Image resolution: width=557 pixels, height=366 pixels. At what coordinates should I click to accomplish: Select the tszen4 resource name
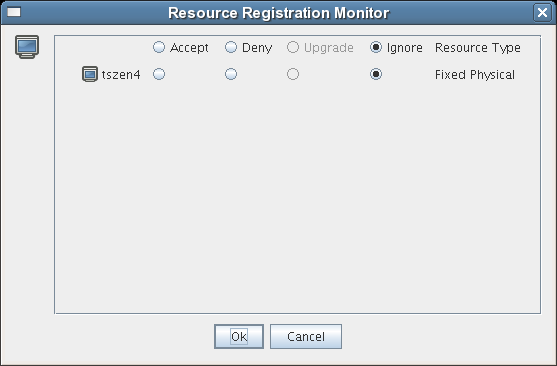[121, 75]
